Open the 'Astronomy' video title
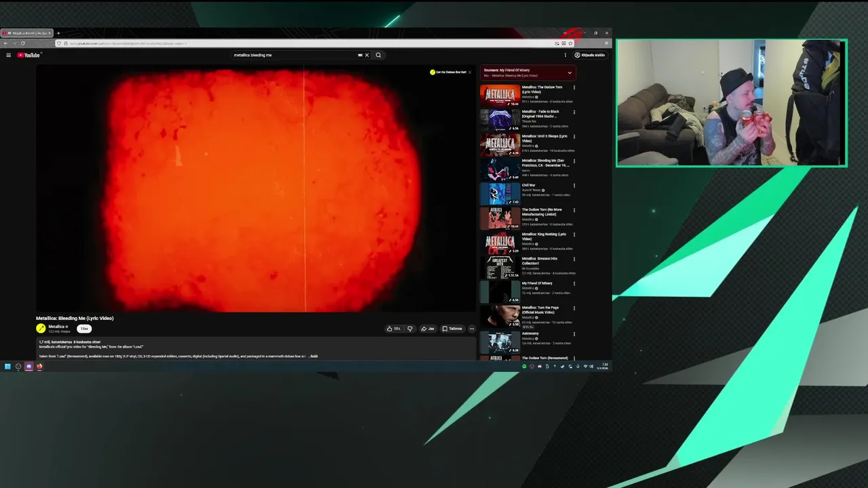This screenshot has width=868, height=488. tap(530, 333)
